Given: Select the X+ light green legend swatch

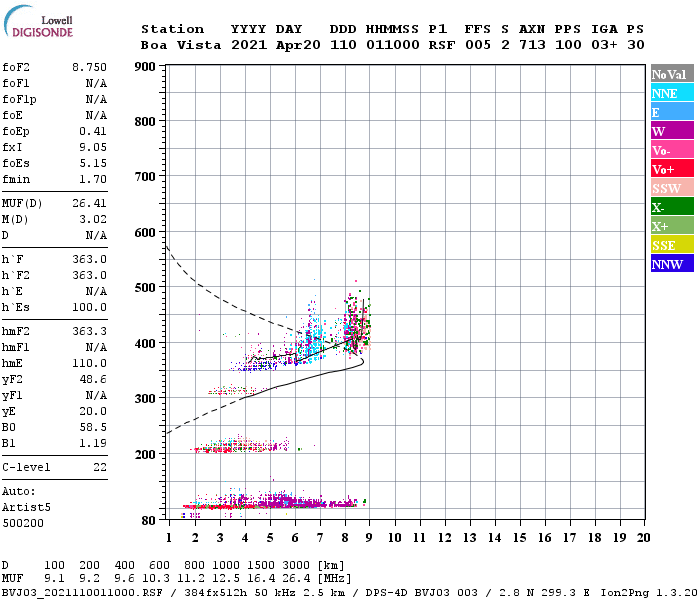Looking at the screenshot, I should pyautogui.click(x=672, y=226).
